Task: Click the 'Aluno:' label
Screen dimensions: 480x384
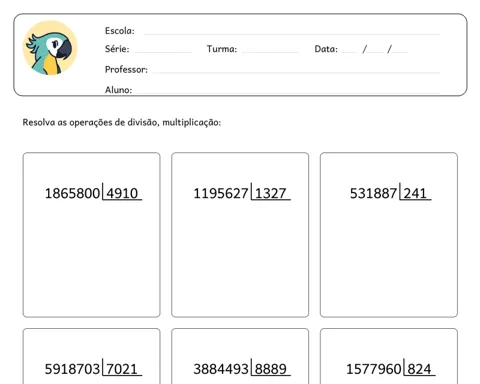Action: click(118, 90)
